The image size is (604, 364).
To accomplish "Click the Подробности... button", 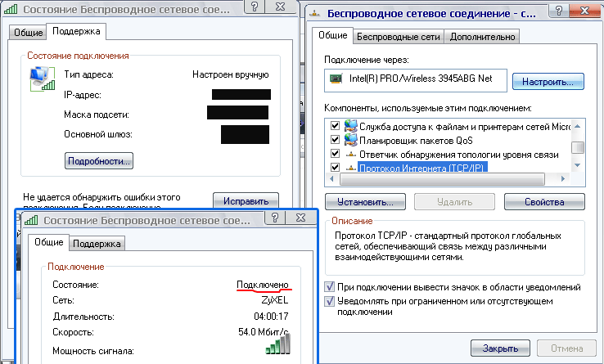I will 98,161.
